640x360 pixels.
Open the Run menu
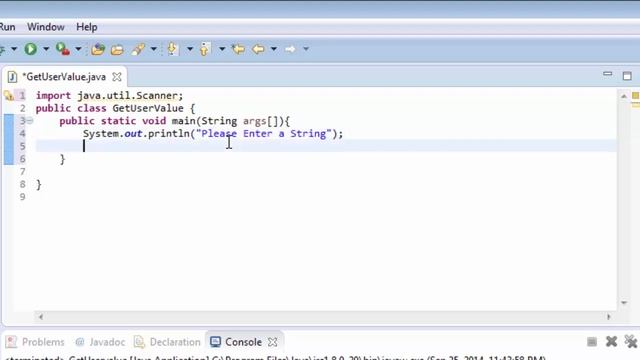coord(7,27)
